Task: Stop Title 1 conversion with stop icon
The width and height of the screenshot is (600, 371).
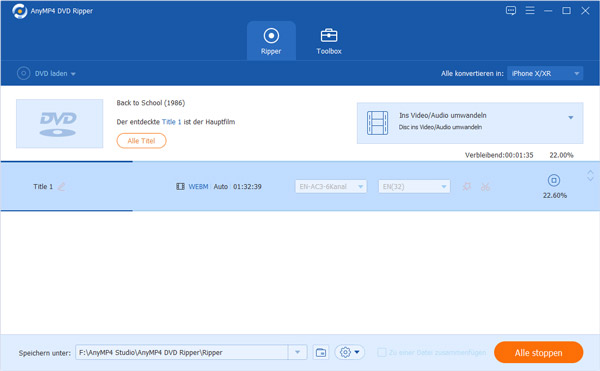Action: click(x=554, y=180)
